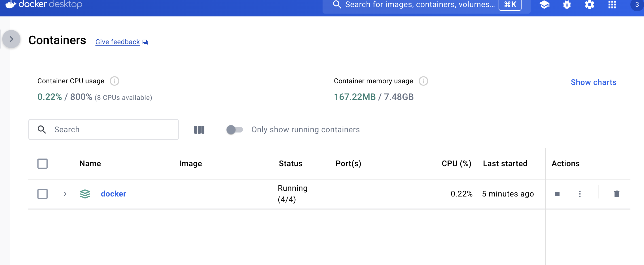
Task: Click the magnifier icon in the top search bar
Action: pyautogui.click(x=337, y=5)
